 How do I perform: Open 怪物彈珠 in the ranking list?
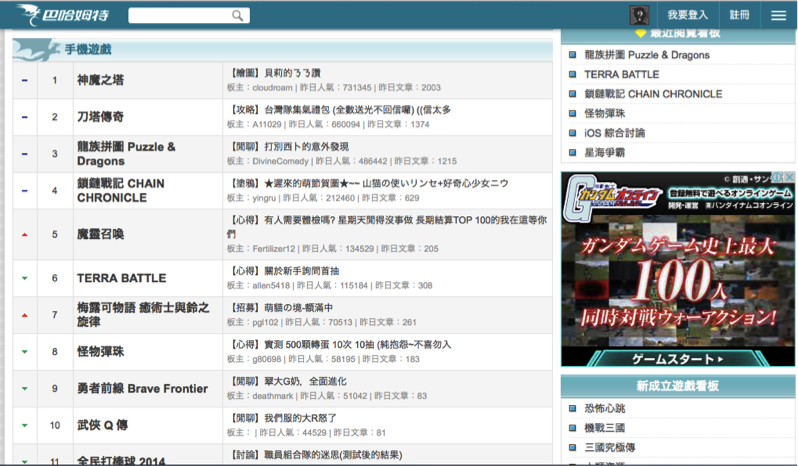click(100, 352)
